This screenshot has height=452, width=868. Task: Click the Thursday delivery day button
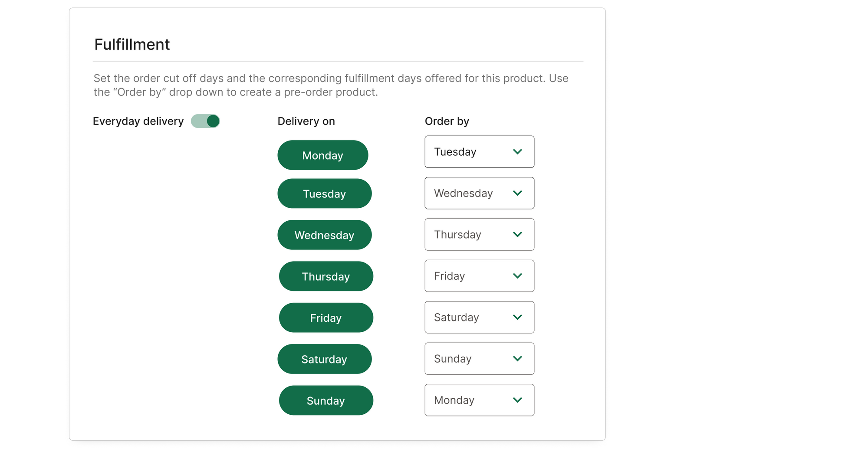[326, 276]
